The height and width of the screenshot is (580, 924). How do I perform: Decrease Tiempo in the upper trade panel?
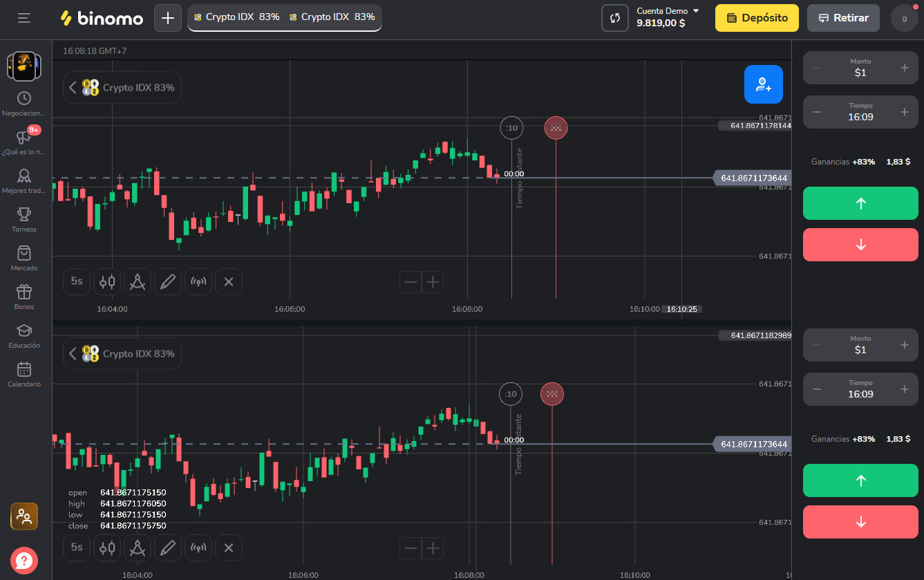click(x=817, y=112)
